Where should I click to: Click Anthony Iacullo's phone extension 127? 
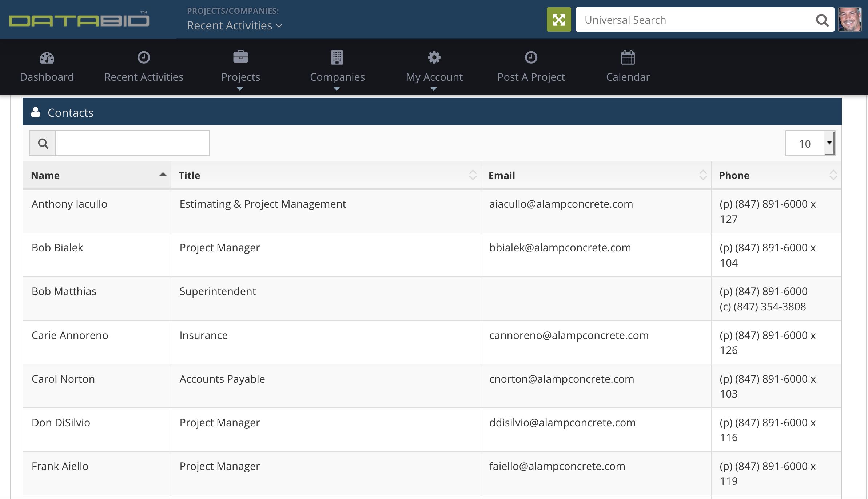(x=729, y=219)
